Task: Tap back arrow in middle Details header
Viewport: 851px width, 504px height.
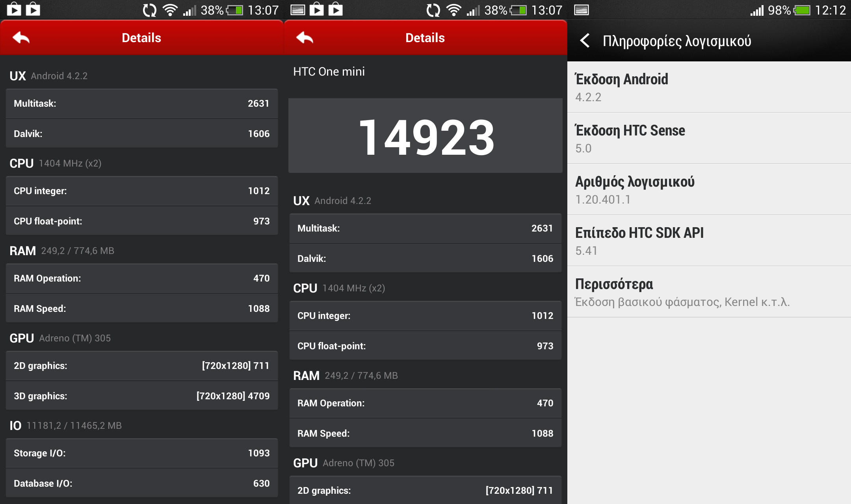Action: pyautogui.click(x=305, y=38)
